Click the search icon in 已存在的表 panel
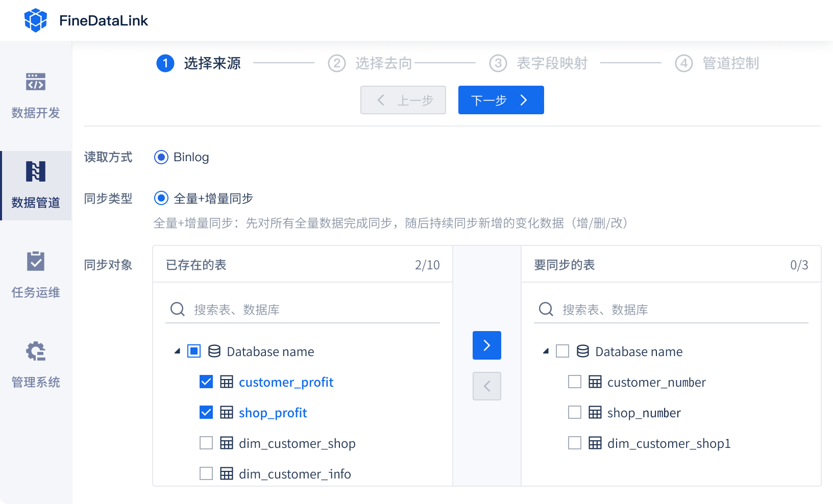Image resolution: width=833 pixels, height=504 pixels. click(x=178, y=309)
